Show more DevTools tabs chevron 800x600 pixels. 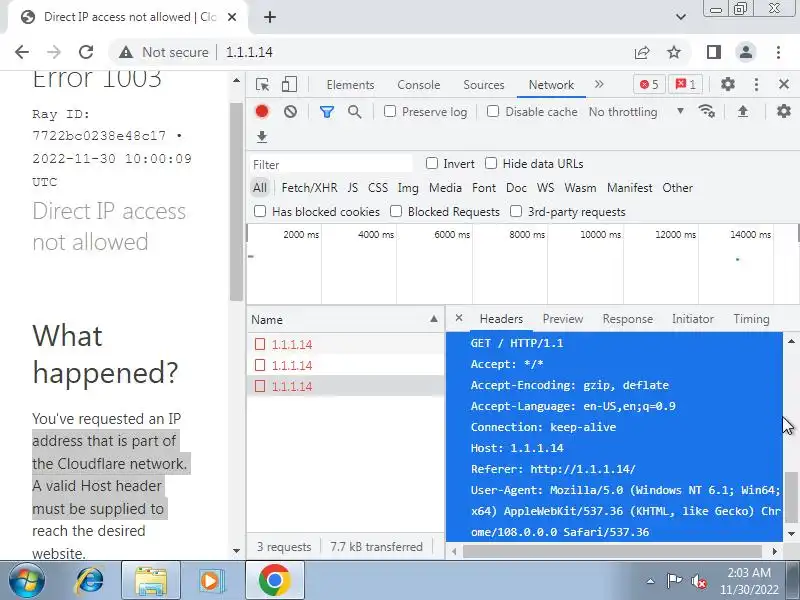pos(599,84)
